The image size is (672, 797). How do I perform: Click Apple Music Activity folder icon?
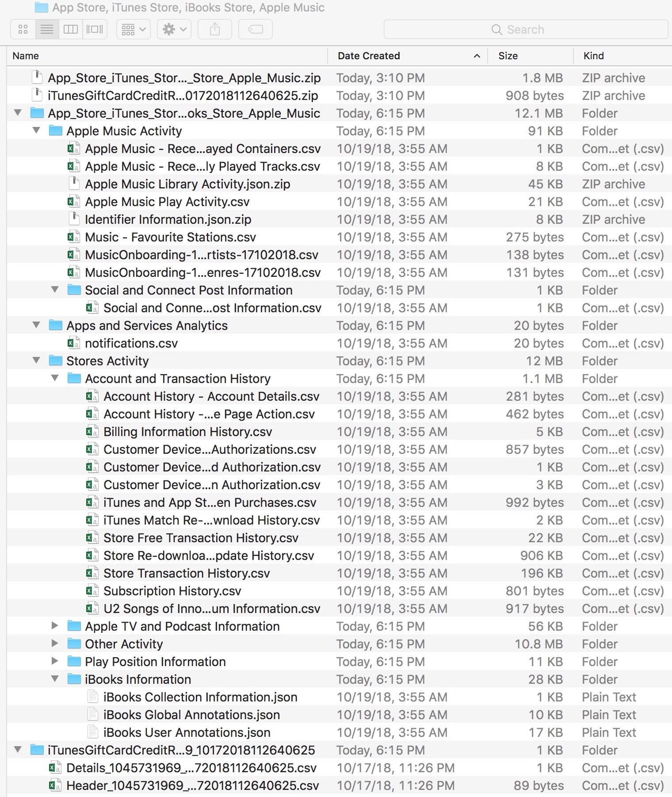pyautogui.click(x=55, y=130)
